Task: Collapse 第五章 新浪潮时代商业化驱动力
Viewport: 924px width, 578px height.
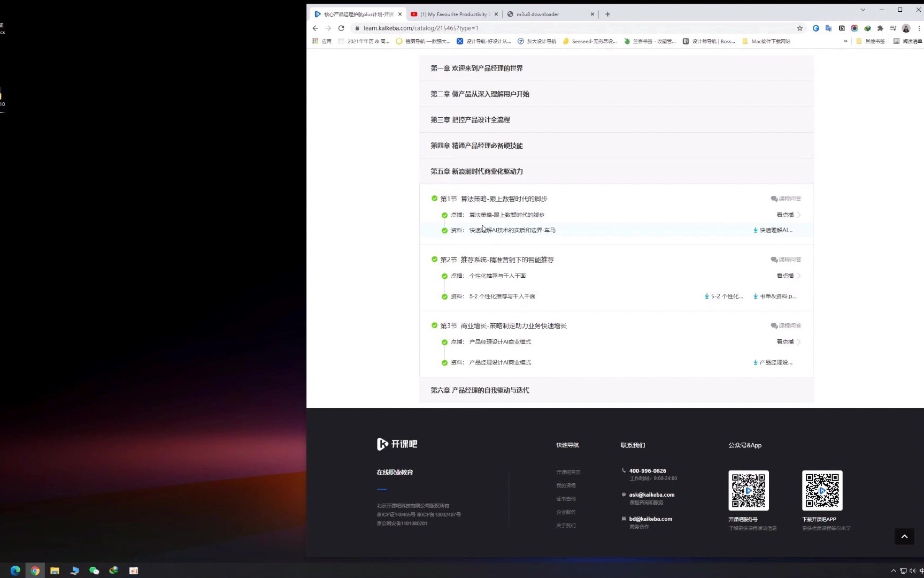Action: [x=616, y=171]
